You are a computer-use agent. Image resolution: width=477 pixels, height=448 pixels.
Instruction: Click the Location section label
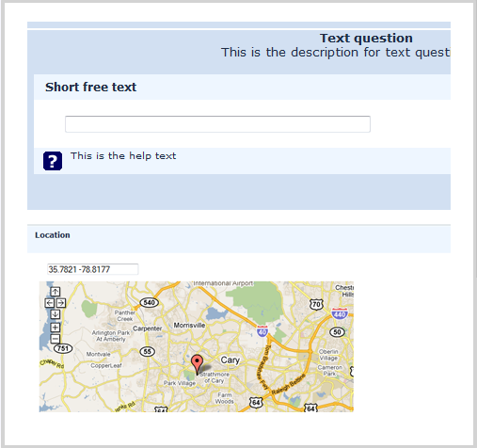point(53,235)
